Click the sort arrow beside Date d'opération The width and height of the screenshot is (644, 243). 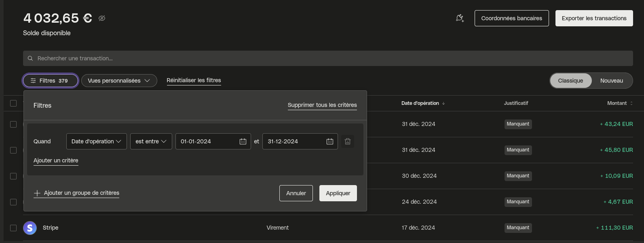443,104
